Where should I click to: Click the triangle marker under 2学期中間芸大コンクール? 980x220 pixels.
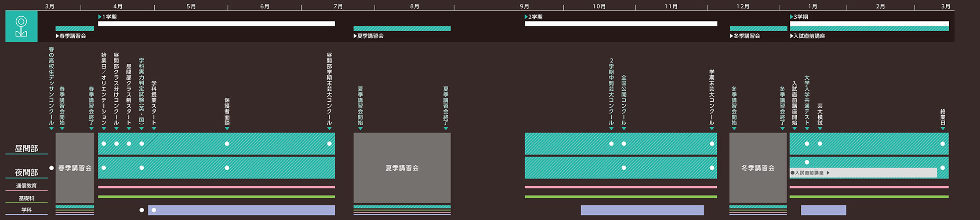tap(611, 128)
